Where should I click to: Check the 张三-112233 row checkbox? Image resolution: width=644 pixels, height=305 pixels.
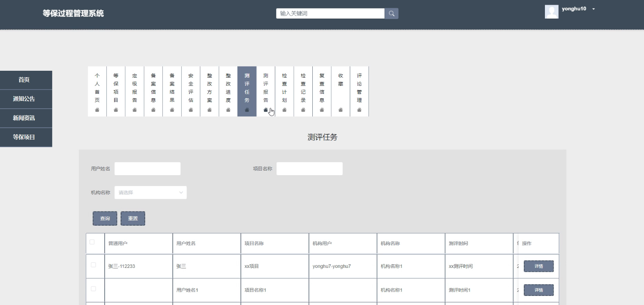click(93, 265)
